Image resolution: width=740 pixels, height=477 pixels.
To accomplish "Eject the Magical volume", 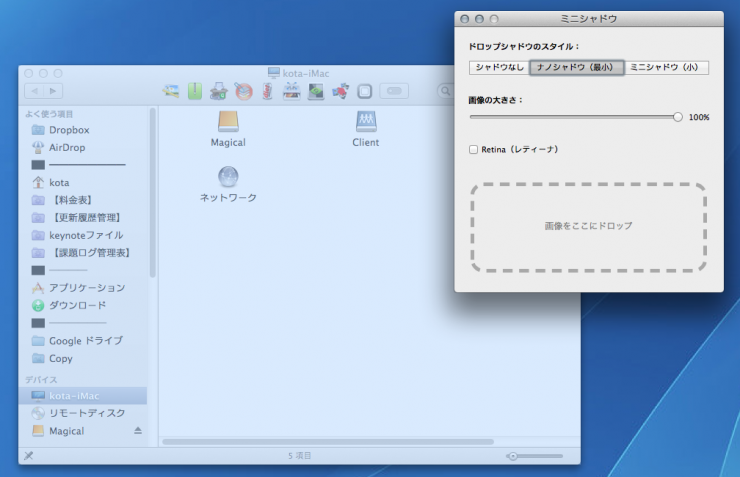I will click(x=138, y=430).
